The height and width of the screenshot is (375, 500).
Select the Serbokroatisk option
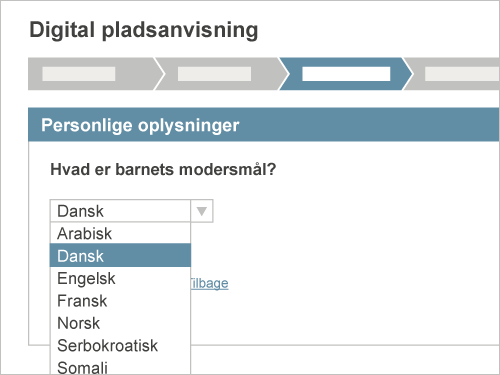[x=120, y=345]
